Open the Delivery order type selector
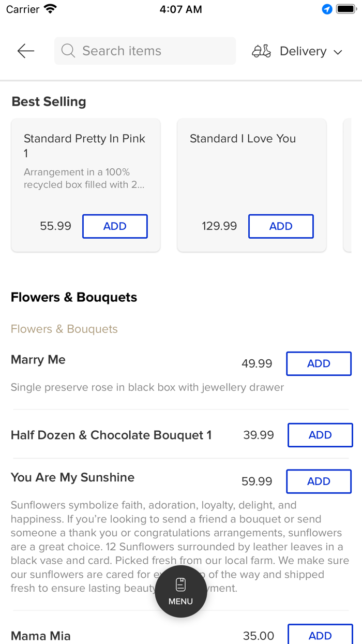The width and height of the screenshot is (362, 644). tap(303, 51)
